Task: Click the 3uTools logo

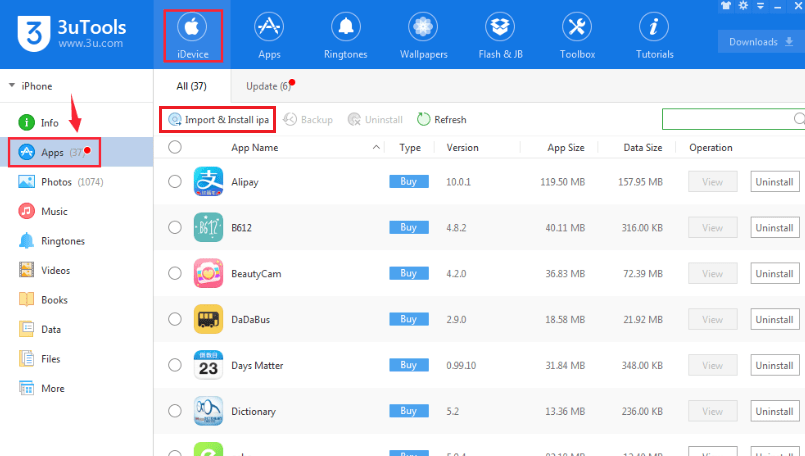Action: point(72,34)
